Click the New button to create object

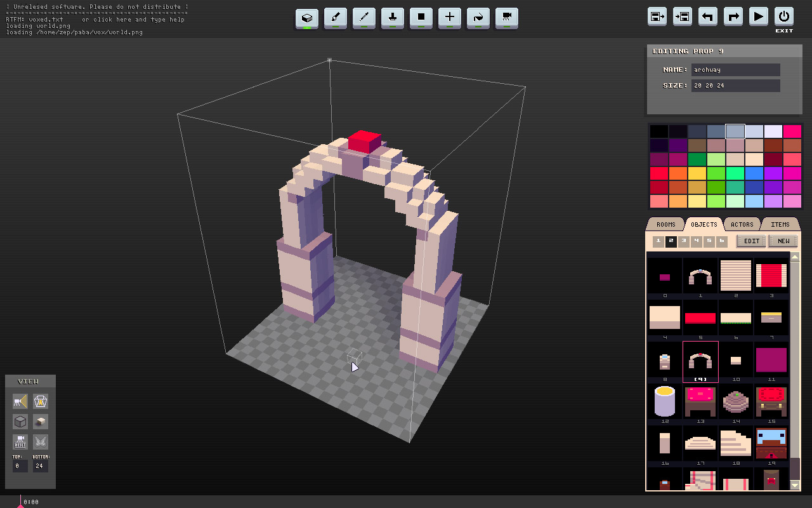[x=783, y=241]
